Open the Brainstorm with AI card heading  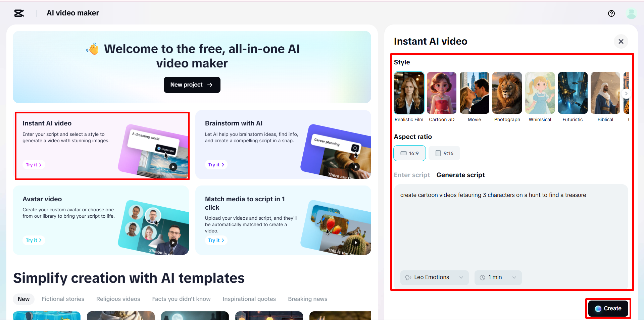(234, 123)
